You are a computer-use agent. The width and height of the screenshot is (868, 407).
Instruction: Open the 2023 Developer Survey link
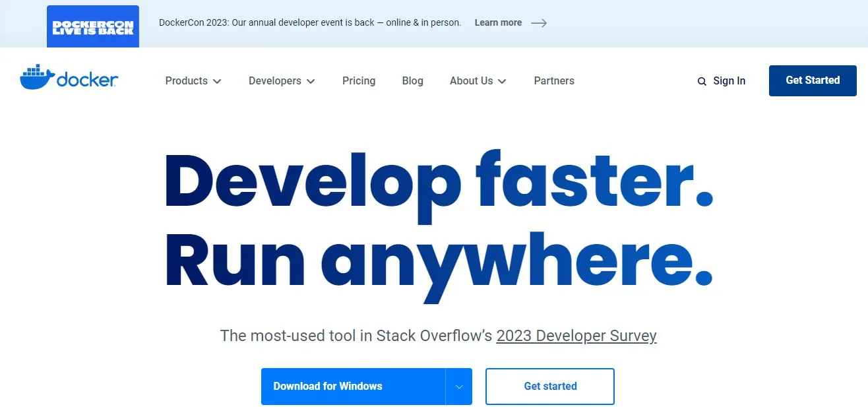[x=576, y=336]
